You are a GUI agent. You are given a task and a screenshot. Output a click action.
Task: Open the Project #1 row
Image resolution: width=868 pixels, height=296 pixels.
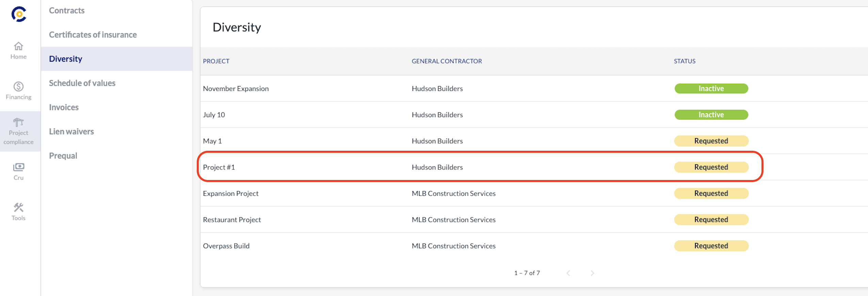point(219,167)
